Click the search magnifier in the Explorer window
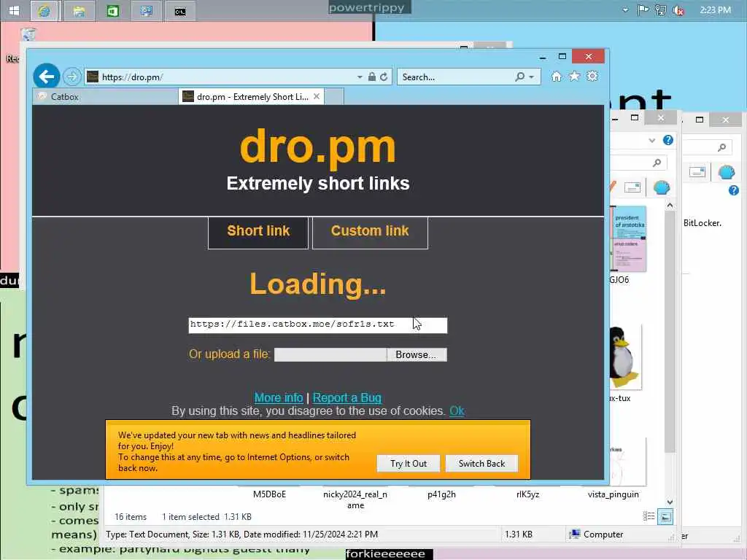Screen dimensions: 747x560 pyautogui.click(x=657, y=163)
